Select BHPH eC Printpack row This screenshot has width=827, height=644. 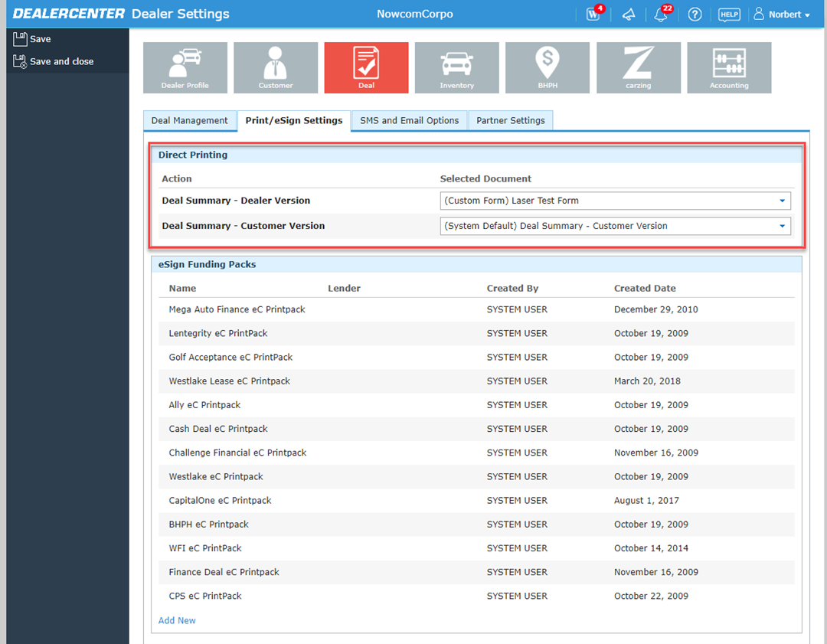pyautogui.click(x=476, y=525)
